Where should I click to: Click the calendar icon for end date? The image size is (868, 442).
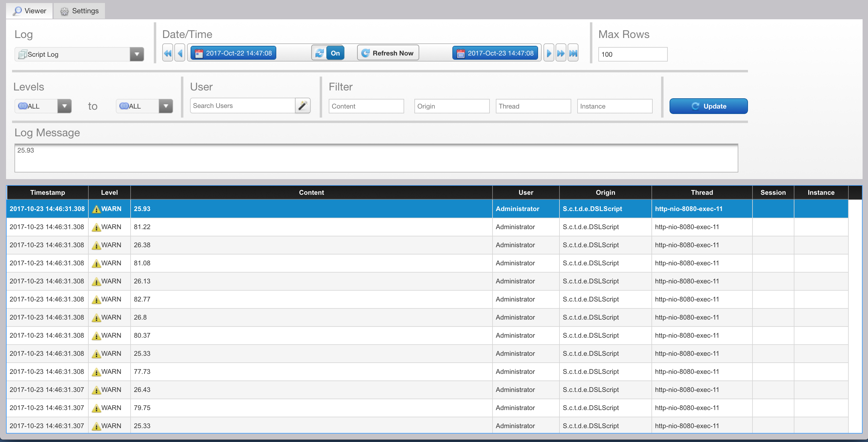[x=462, y=53]
